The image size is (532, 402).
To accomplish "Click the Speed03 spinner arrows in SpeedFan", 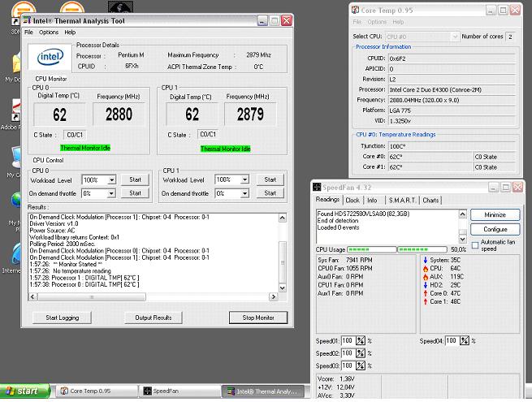I will coord(361,365).
